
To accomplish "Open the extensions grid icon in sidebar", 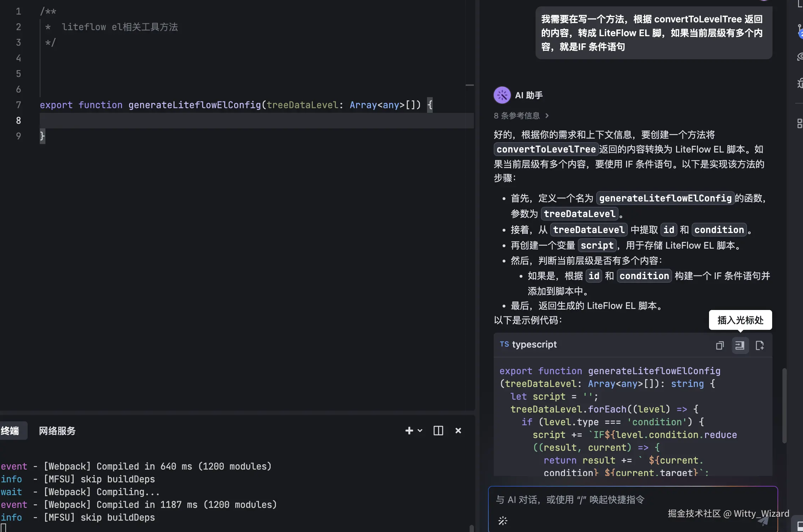I will coord(799,123).
